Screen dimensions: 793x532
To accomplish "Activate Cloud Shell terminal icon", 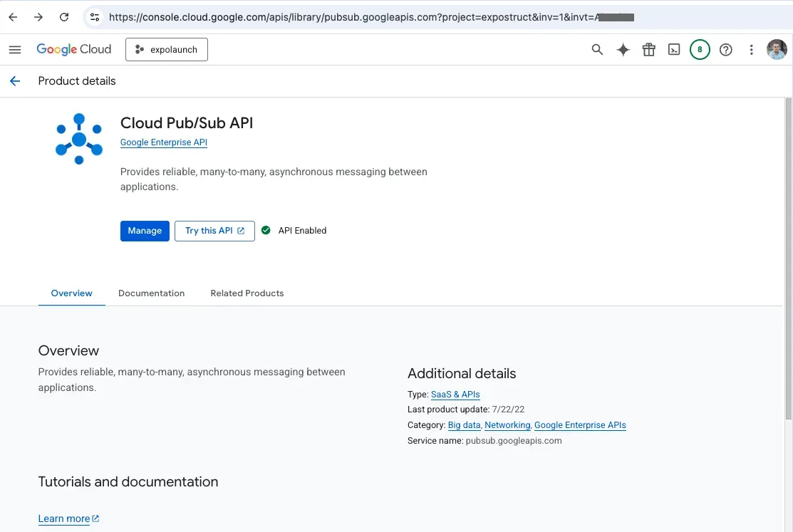I will click(674, 50).
